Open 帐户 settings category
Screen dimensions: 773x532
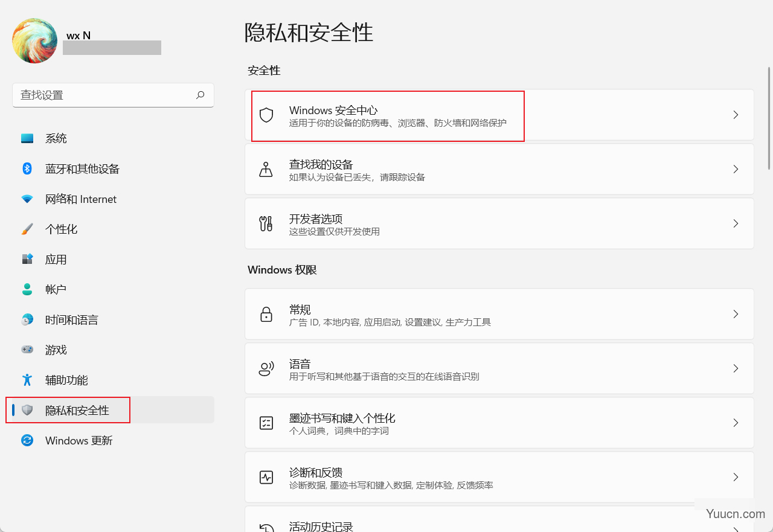113,289
